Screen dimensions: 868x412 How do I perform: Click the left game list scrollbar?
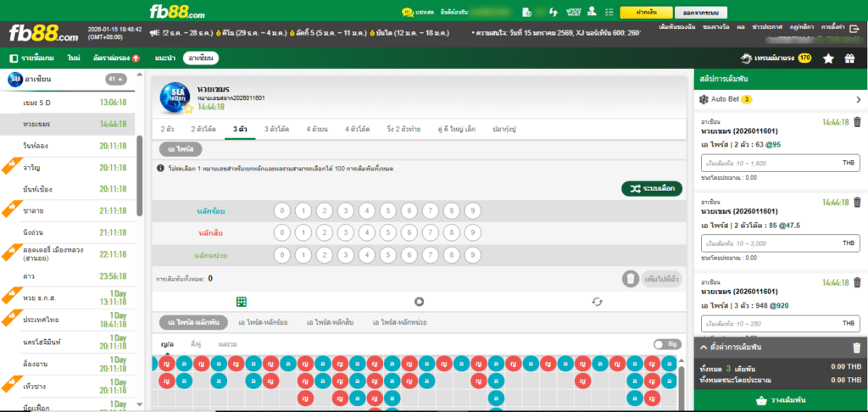139,175
